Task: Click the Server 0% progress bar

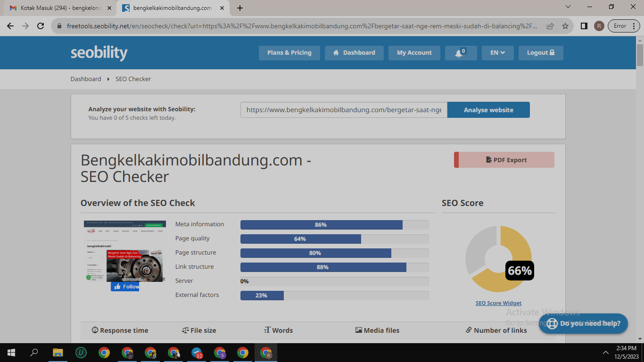Action: (x=335, y=281)
